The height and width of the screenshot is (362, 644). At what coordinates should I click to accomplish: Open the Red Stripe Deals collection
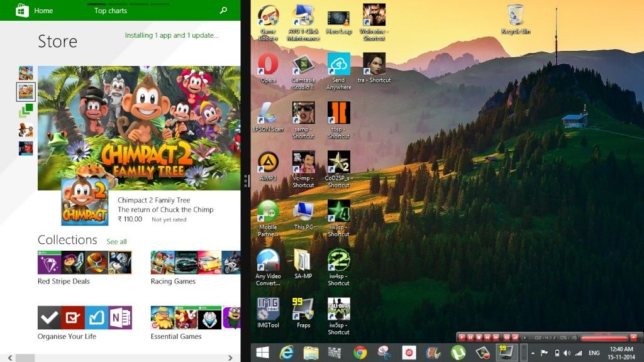point(85,268)
